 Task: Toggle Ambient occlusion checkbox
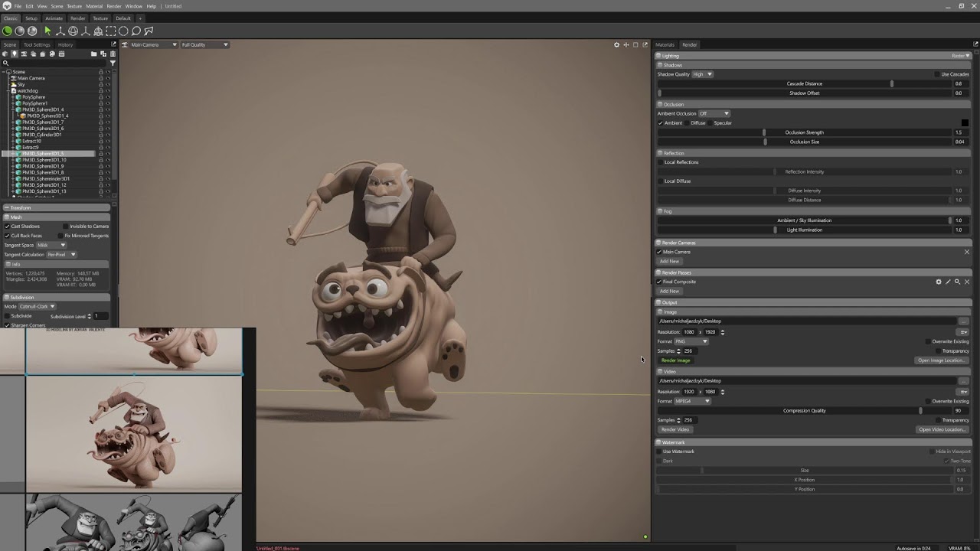660,122
